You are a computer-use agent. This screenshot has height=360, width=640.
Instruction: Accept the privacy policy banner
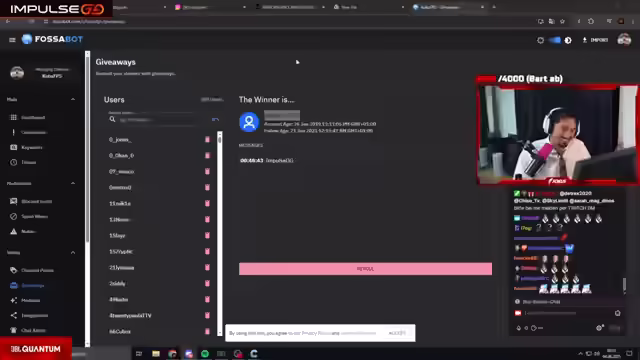(x=398, y=333)
